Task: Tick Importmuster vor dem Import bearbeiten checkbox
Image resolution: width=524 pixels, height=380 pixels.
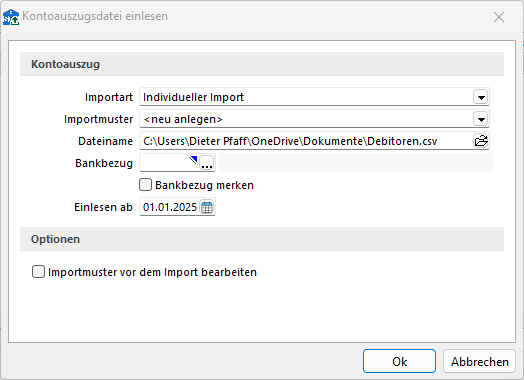Action: coord(38,271)
